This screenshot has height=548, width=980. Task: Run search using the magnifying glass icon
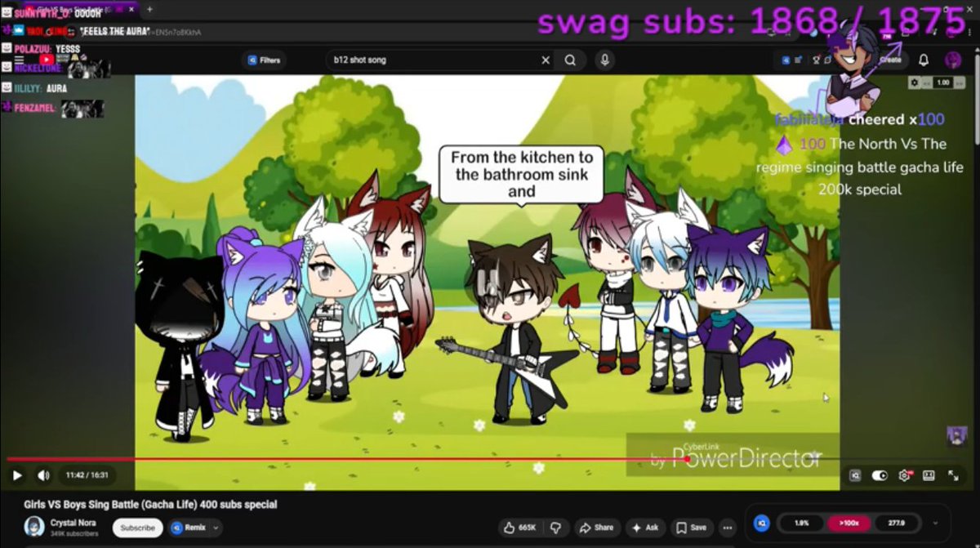click(x=570, y=60)
